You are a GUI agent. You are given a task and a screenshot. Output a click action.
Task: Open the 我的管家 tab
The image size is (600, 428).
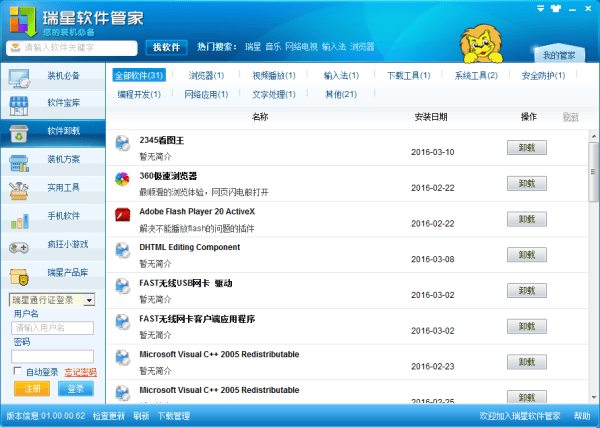[559, 55]
